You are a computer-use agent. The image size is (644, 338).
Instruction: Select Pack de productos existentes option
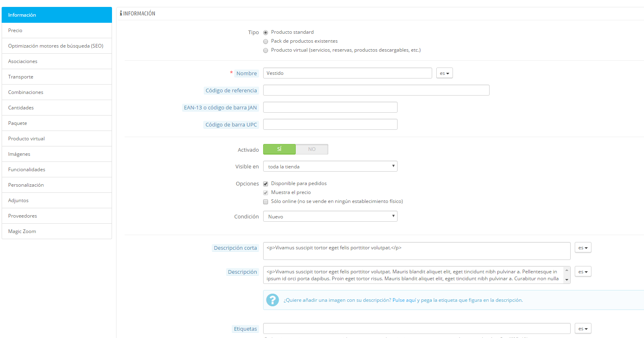(266, 41)
